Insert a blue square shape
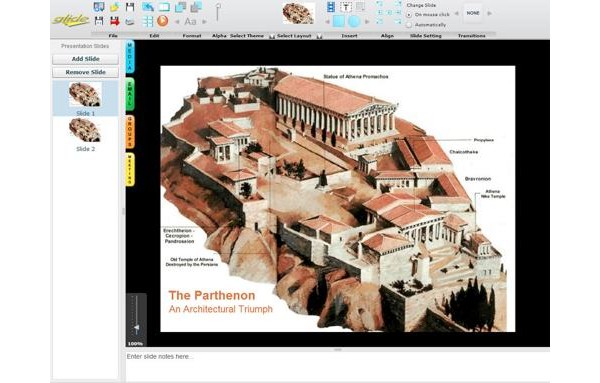 (339, 21)
